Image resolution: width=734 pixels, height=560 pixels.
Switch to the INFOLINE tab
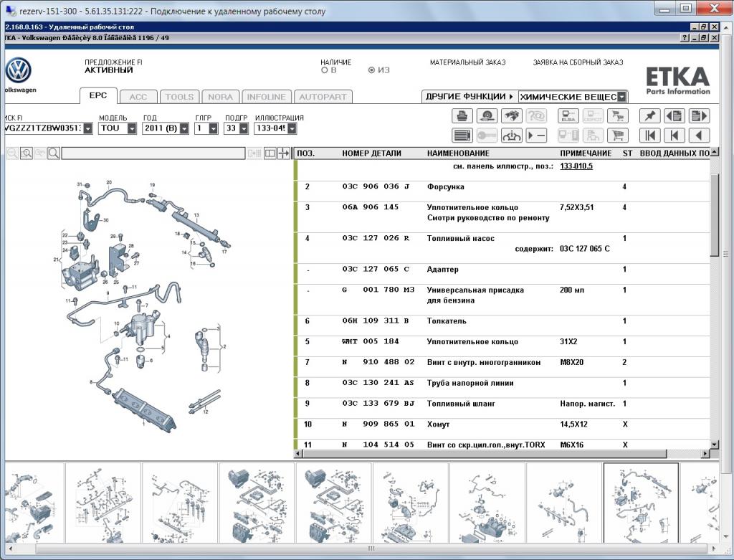[x=267, y=97]
